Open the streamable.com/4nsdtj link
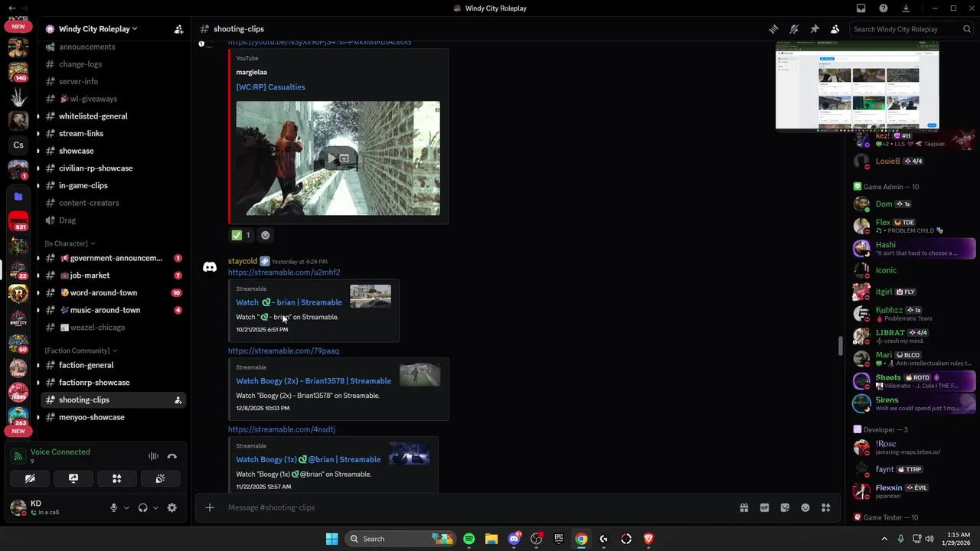980x551 pixels. point(282,429)
